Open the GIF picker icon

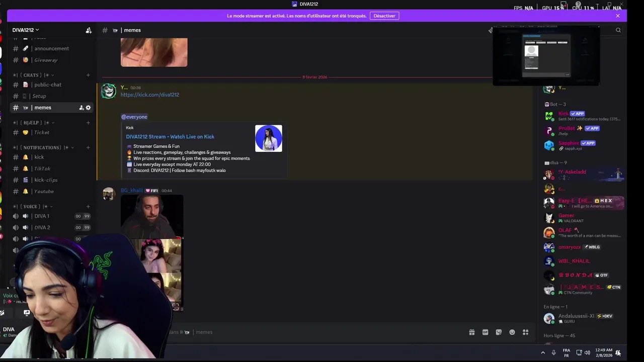[486, 332]
